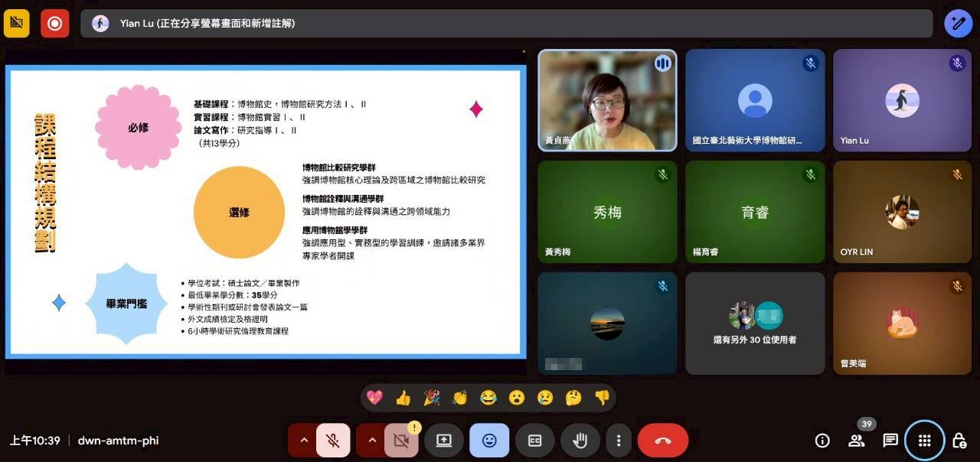Open the more options three-dot menu

619,440
